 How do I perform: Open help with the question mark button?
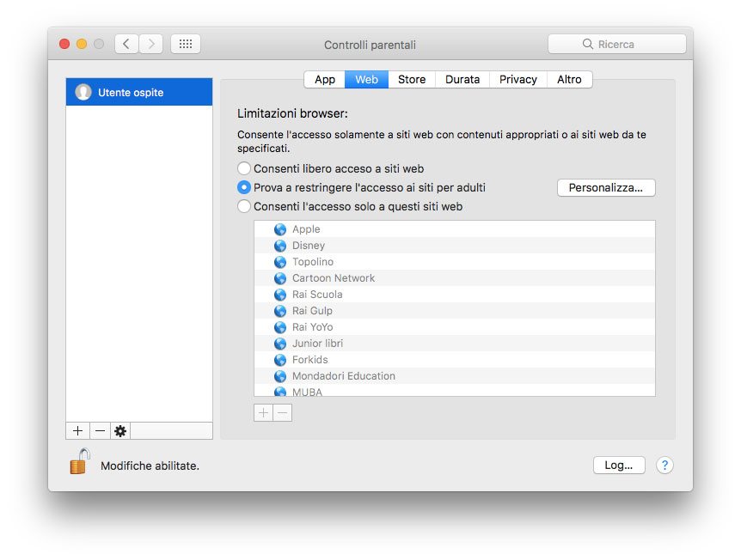(664, 466)
